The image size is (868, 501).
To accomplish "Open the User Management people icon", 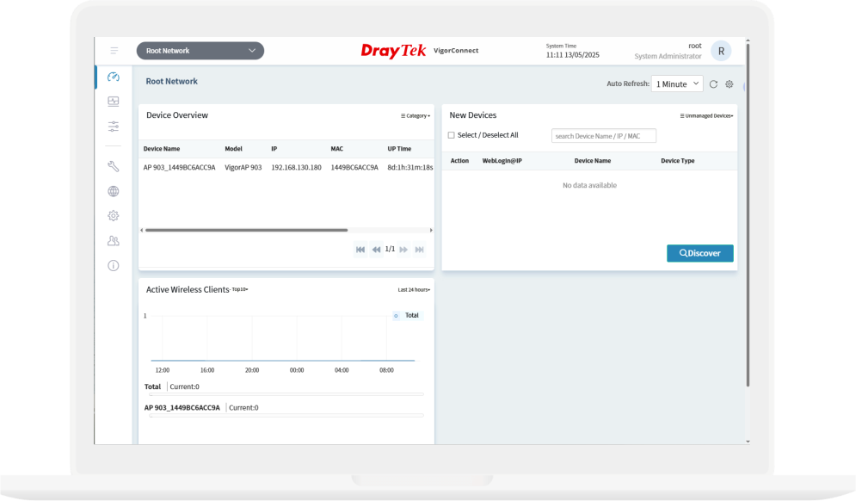I will tap(113, 241).
